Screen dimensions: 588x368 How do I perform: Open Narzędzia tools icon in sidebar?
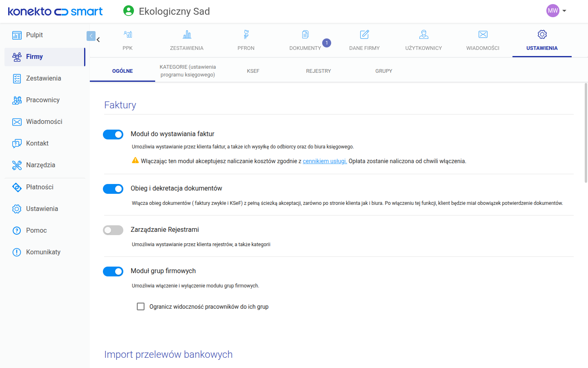click(17, 165)
